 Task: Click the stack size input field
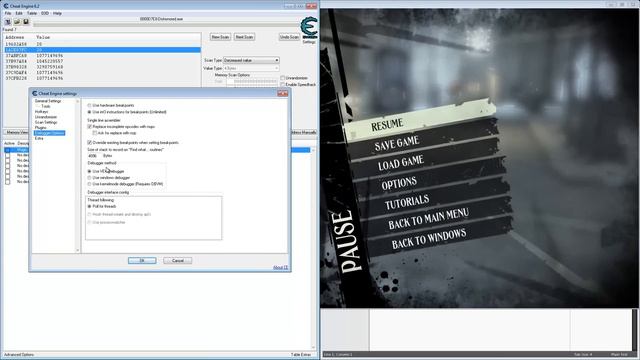93,156
